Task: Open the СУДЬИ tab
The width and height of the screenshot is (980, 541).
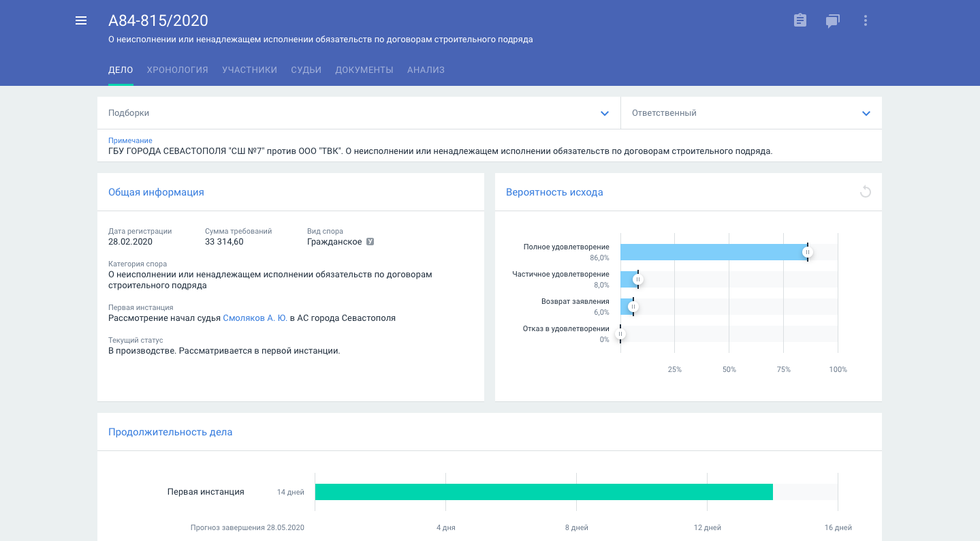Action: (x=306, y=69)
